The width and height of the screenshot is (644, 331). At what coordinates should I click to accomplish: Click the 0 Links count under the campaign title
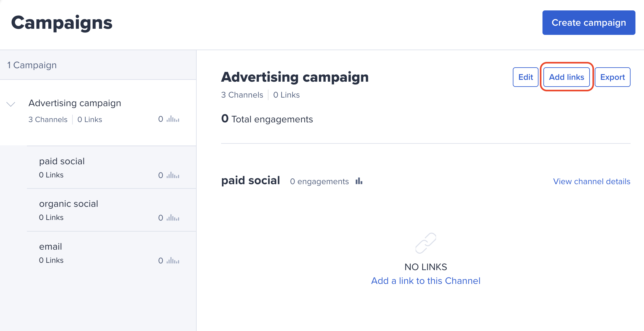click(286, 95)
